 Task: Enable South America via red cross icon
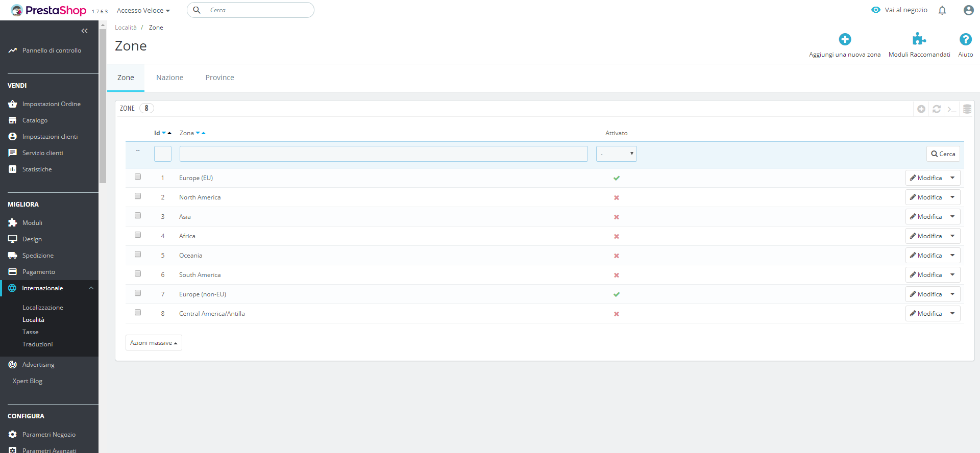[x=617, y=275]
